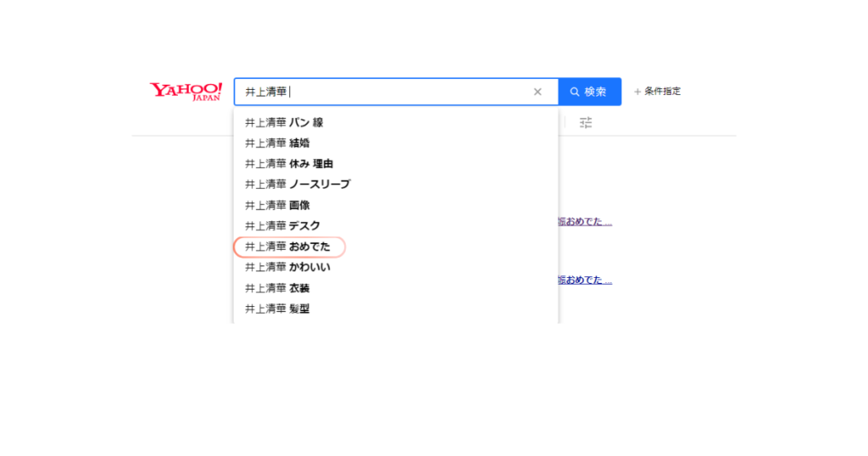
Task: Expand the 条件指定 advanced search options
Action: (662, 92)
